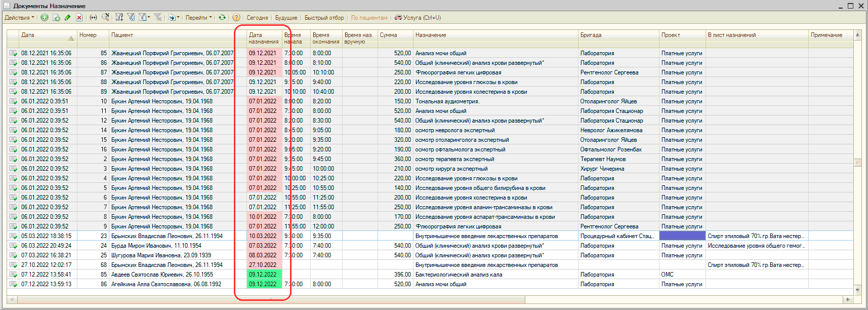Sort the list by Пациент column header
The width and height of the screenshot is (868, 310).
pos(122,35)
